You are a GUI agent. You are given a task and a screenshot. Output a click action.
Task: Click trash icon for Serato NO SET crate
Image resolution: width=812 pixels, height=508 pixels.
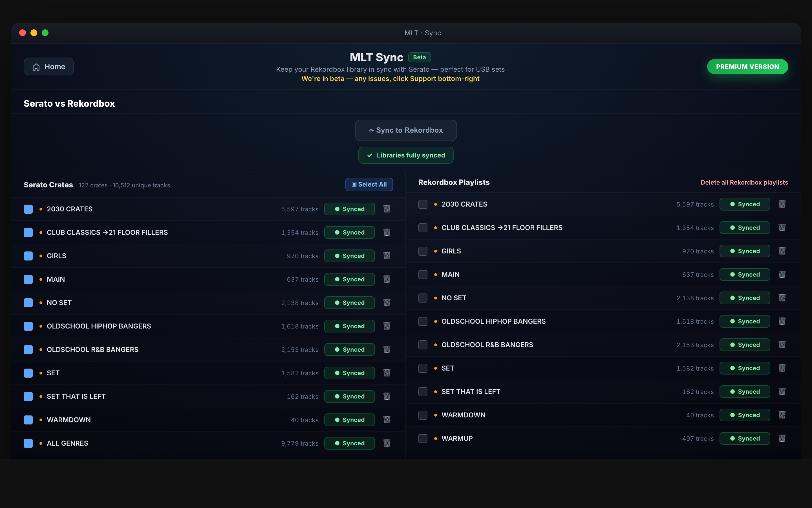[387, 303]
